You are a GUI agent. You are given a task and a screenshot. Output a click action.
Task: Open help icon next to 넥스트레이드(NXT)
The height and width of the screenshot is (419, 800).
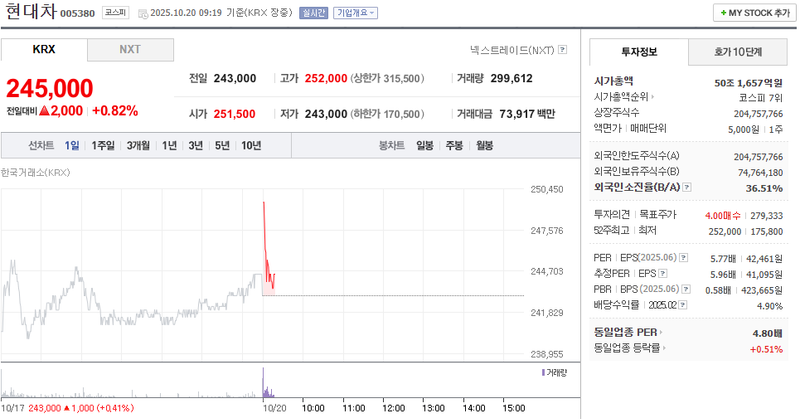tap(563, 49)
